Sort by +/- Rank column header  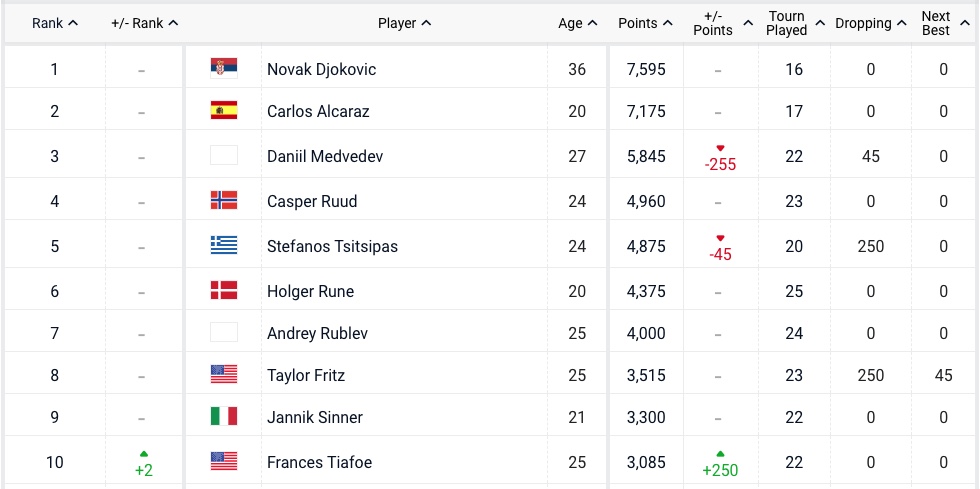(145, 23)
